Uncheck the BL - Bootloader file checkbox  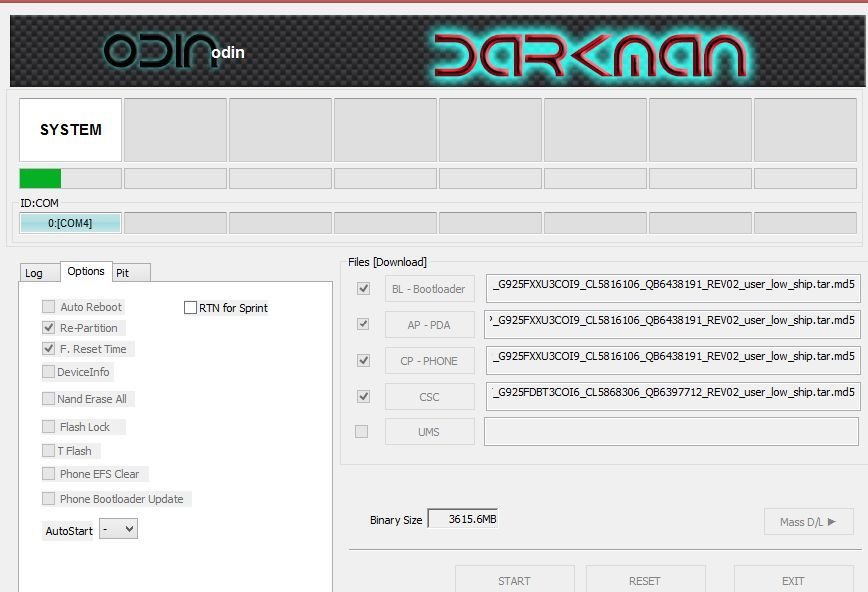(x=363, y=289)
